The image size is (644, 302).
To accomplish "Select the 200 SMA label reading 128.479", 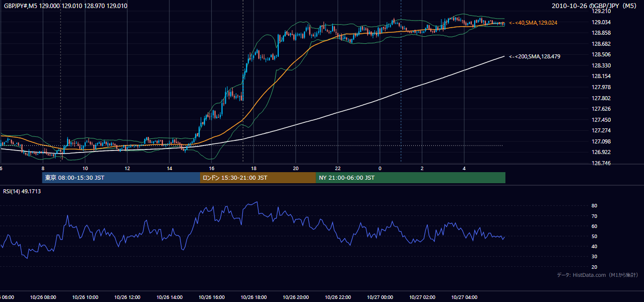I will pos(534,56).
